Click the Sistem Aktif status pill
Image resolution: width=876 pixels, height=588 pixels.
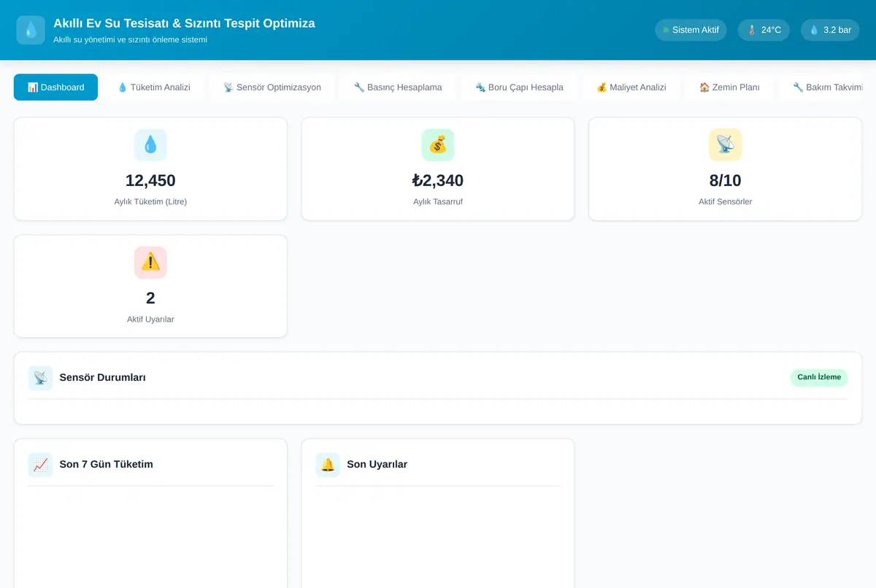click(691, 30)
